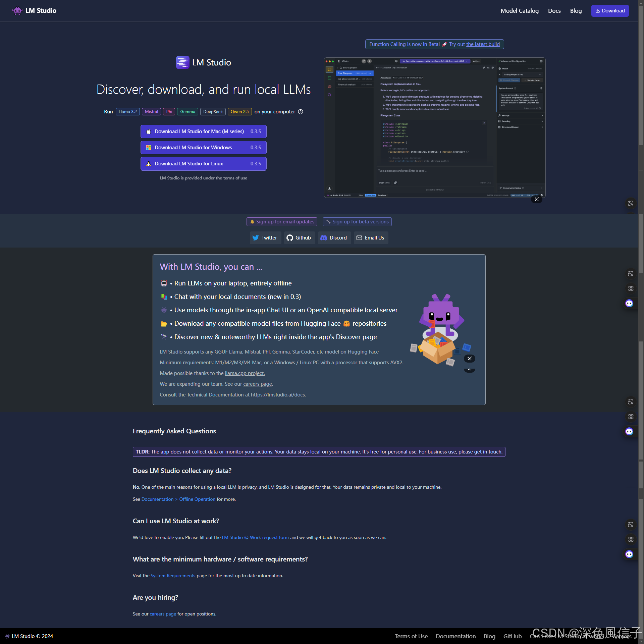Image resolution: width=644 pixels, height=644 pixels.
Task: Select the Llama 3.2 model tag
Action: (x=127, y=112)
